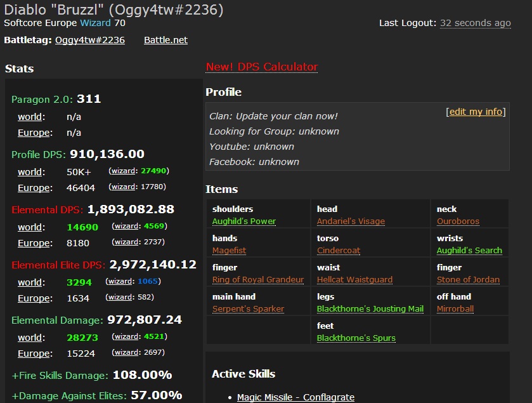532x403 pixels.
Task: Select Fire Skills Damage value 108.00%
Action: [x=143, y=375]
